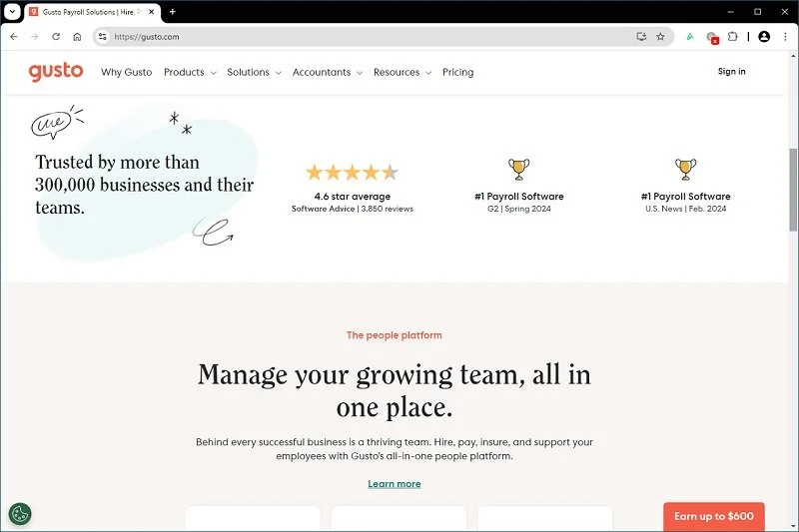799x532 pixels.
Task: Open the Pricing page
Action: click(457, 72)
